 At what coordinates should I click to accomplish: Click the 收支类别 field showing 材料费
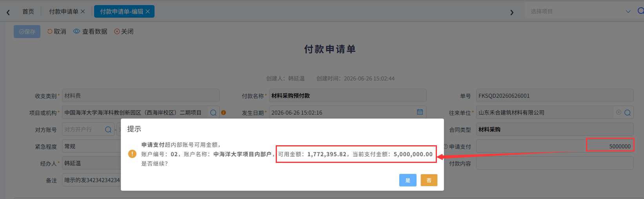click(x=140, y=96)
